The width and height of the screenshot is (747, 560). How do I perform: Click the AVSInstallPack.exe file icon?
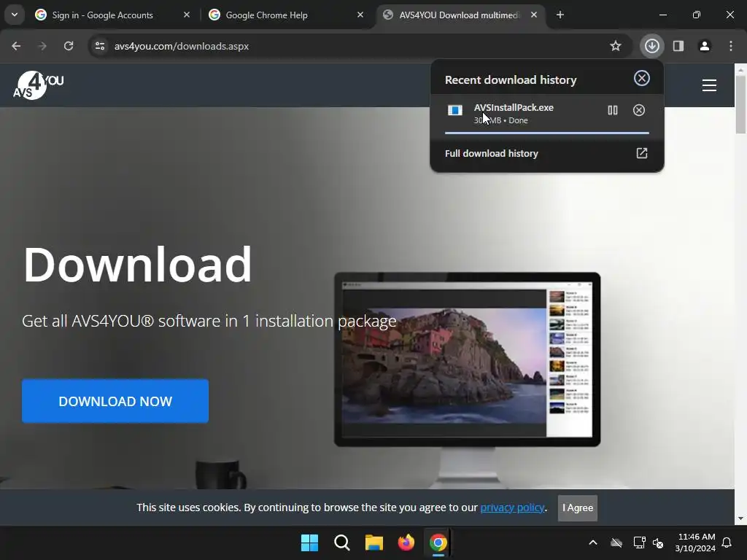(x=455, y=111)
